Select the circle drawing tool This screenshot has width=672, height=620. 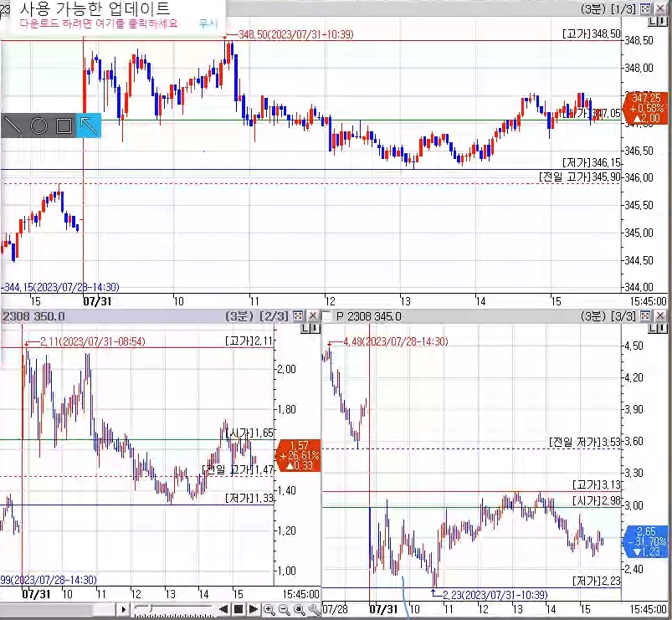[x=38, y=126]
